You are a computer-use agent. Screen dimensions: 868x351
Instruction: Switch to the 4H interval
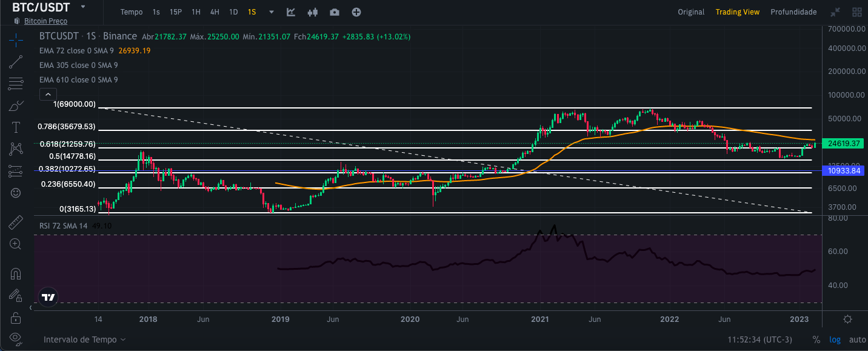pyautogui.click(x=215, y=12)
